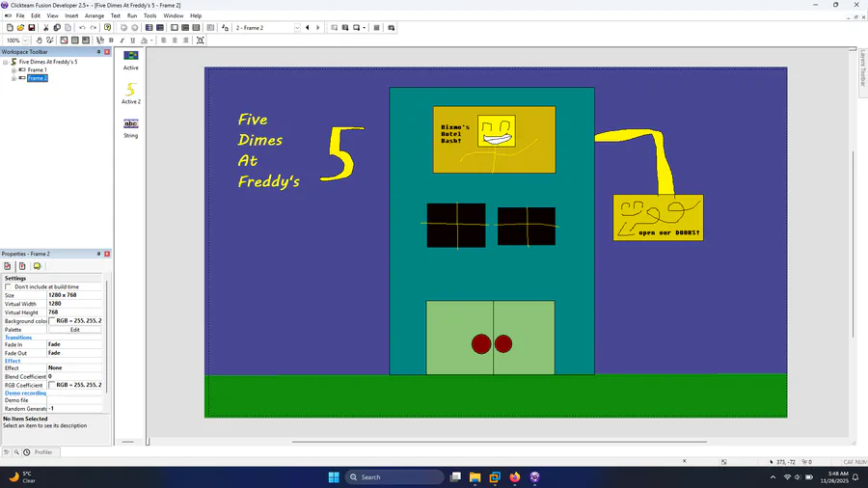The height and width of the screenshot is (488, 868).
Task: Click RGB Coefficient color swatch
Action: tap(52, 385)
